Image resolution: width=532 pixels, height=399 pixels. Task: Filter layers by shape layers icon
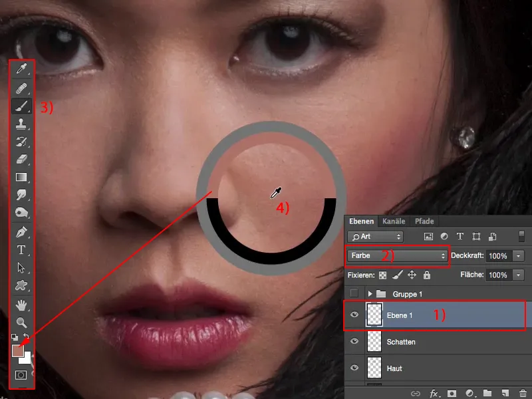(x=476, y=237)
